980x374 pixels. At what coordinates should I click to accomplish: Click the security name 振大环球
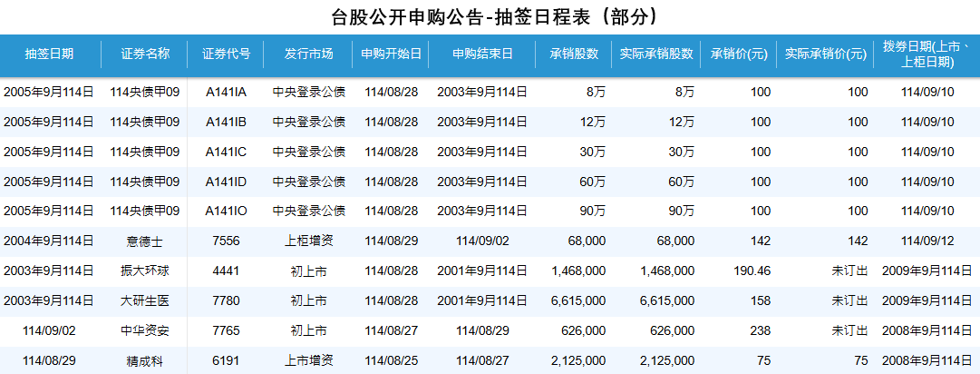pyautogui.click(x=145, y=271)
